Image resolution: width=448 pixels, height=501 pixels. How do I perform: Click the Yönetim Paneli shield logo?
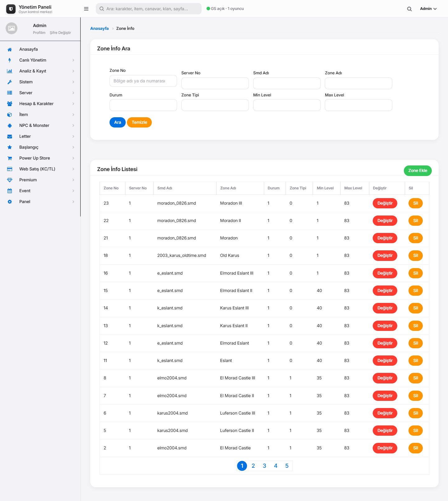click(x=11, y=9)
